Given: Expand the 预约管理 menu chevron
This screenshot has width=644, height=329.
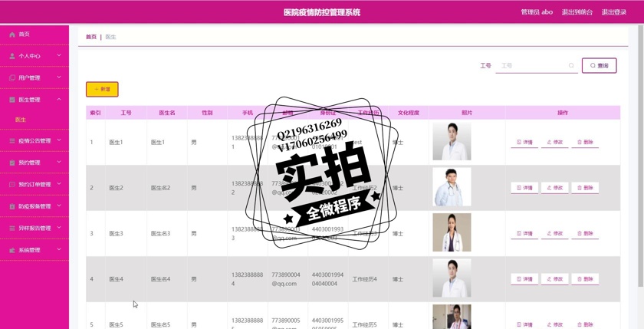Looking at the screenshot, I should (x=59, y=162).
